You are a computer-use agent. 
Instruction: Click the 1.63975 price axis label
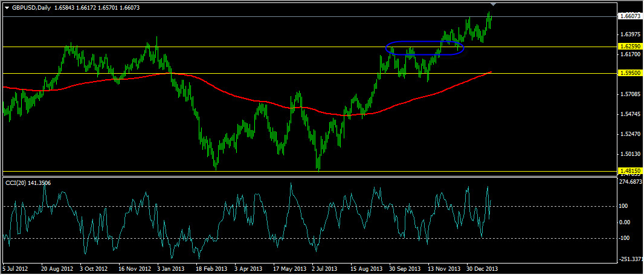click(630, 34)
